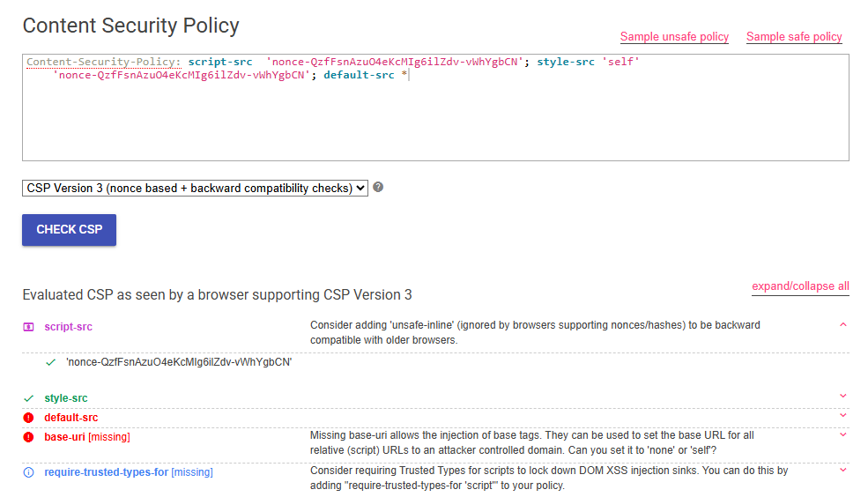This screenshot has height=497, width=868.
Task: Click the expand/collapse all link
Action: click(800, 286)
